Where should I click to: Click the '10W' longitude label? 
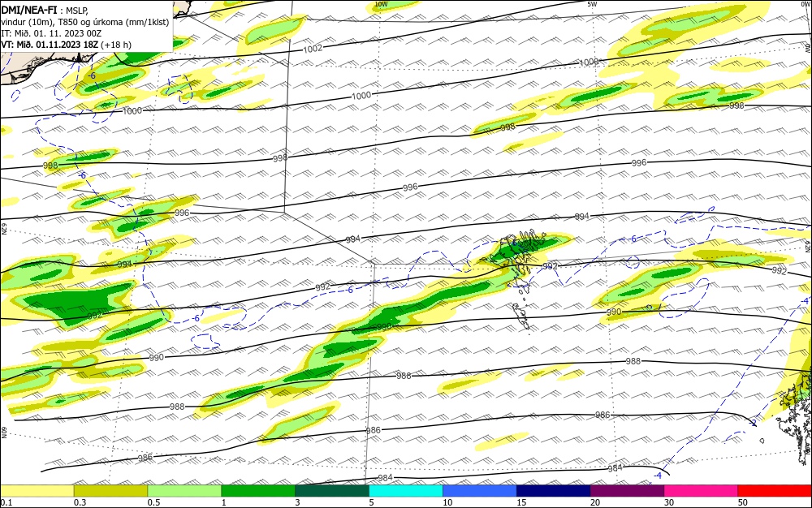(x=381, y=4)
